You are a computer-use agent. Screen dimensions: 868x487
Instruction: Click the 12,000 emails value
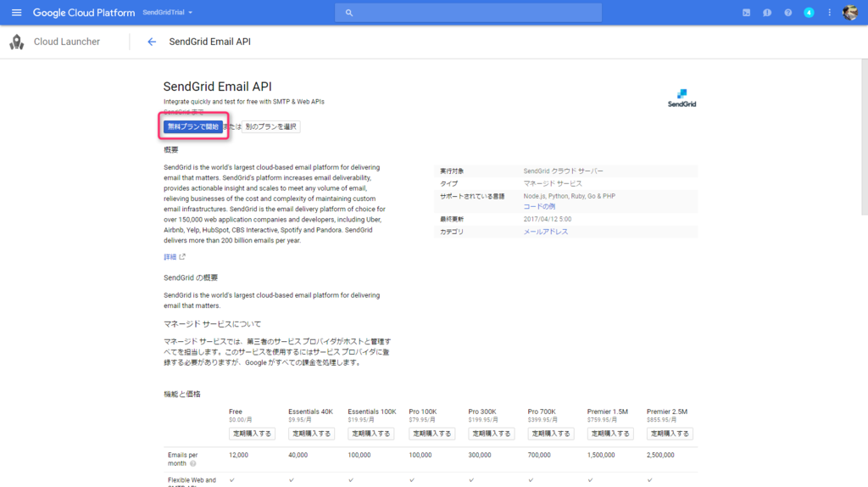coord(238,455)
